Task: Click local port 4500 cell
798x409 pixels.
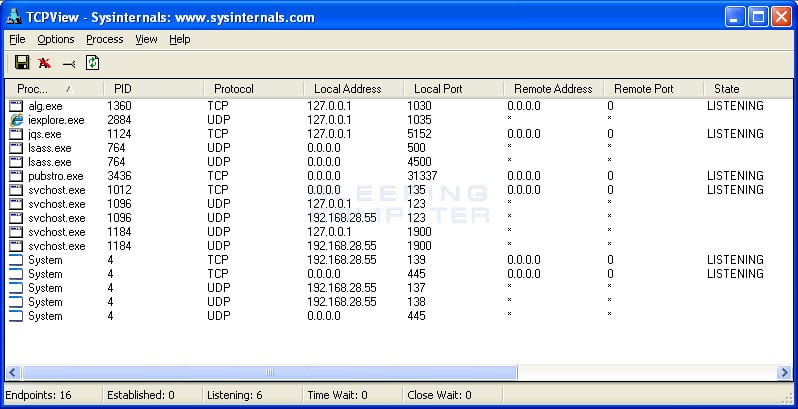Action: [419, 162]
